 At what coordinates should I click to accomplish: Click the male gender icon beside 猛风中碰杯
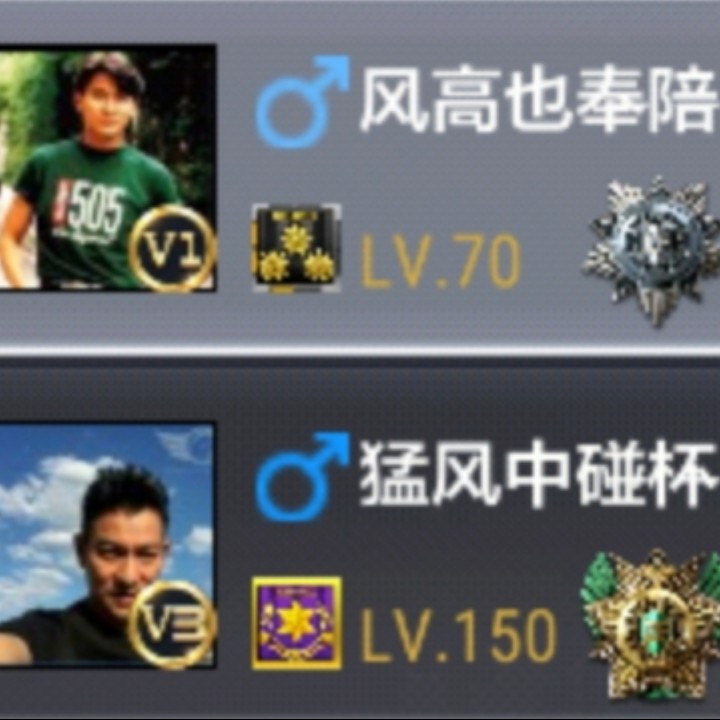[302, 477]
